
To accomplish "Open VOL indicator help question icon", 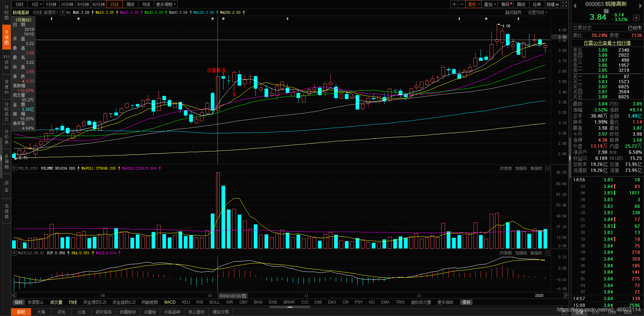I will click(x=14, y=168).
